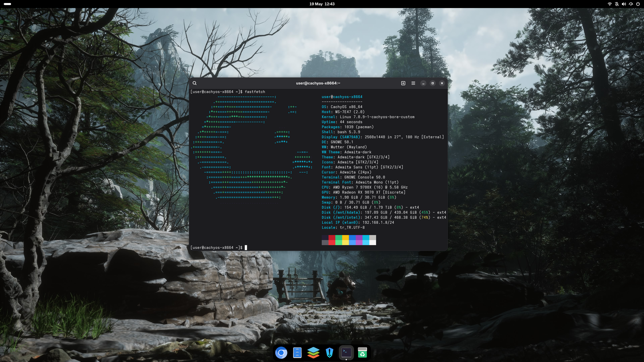Launch Chromium from the dock
This screenshot has height=362, width=644.
[x=281, y=353]
